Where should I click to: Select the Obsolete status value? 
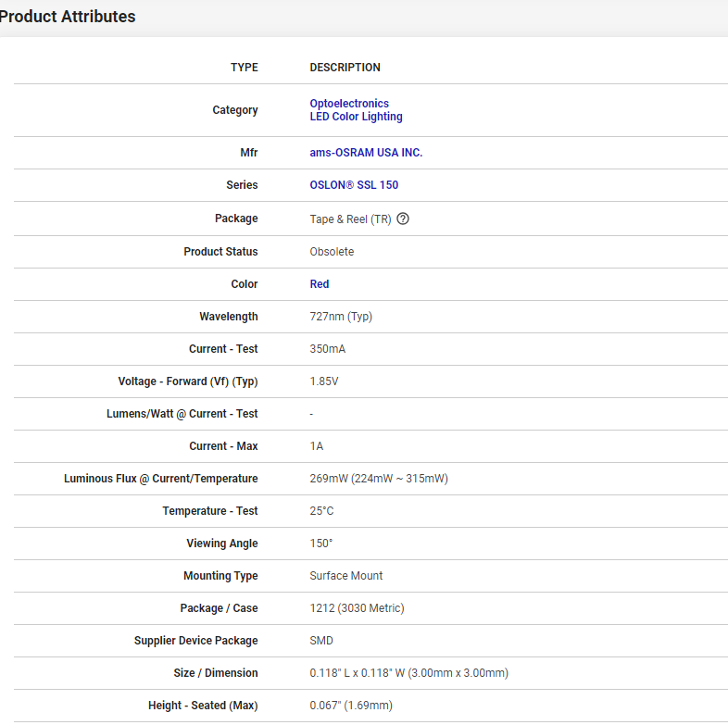click(x=332, y=252)
